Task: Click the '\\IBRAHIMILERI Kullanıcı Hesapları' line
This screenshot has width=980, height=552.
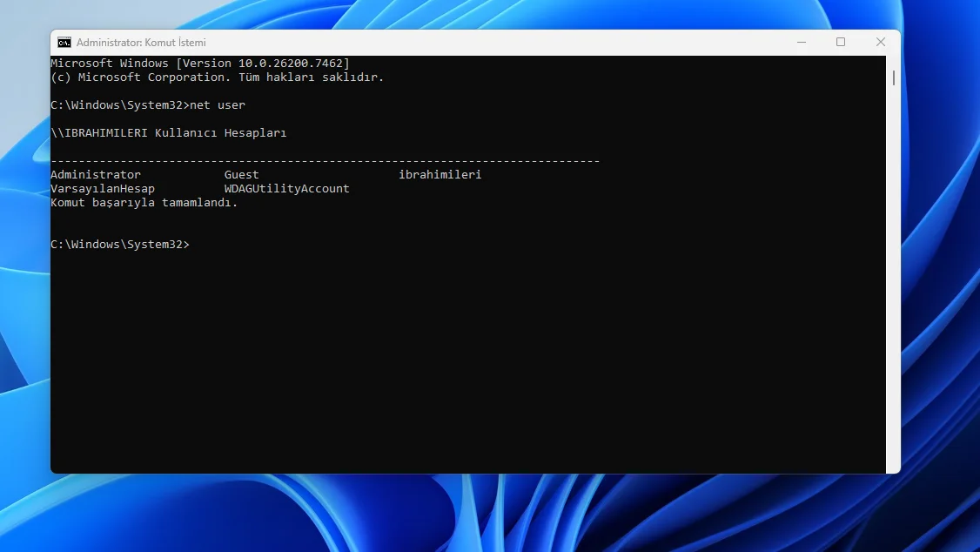Action: point(169,132)
